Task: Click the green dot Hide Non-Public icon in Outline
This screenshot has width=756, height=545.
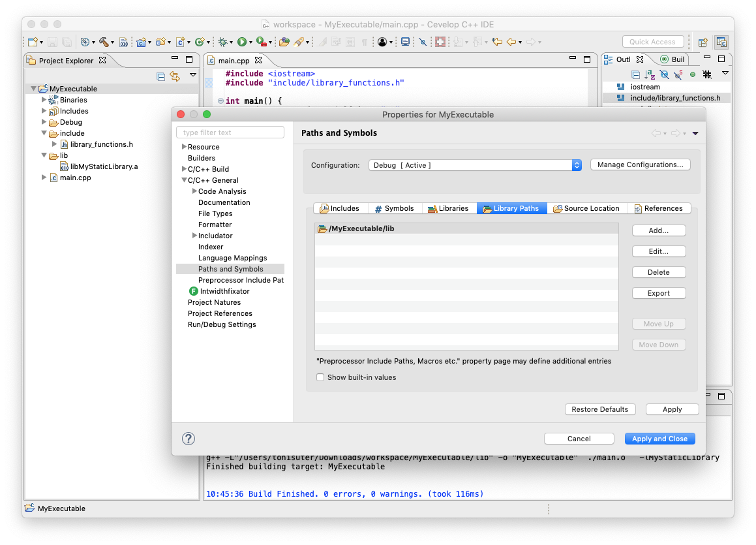Action: tap(692, 74)
